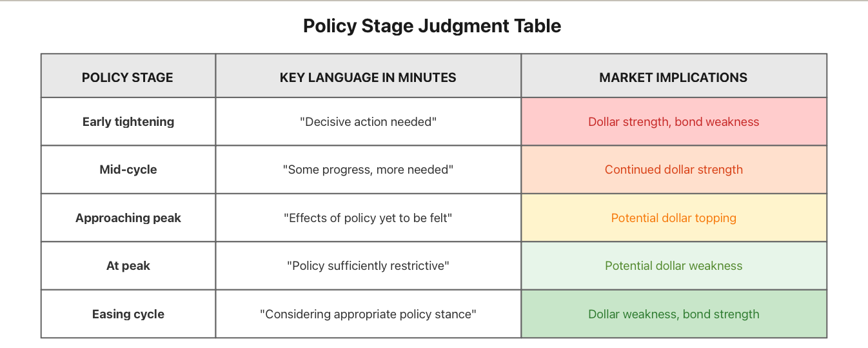Select "Effects of policy yet to be felt"
The image size is (868, 348).
[x=368, y=218]
